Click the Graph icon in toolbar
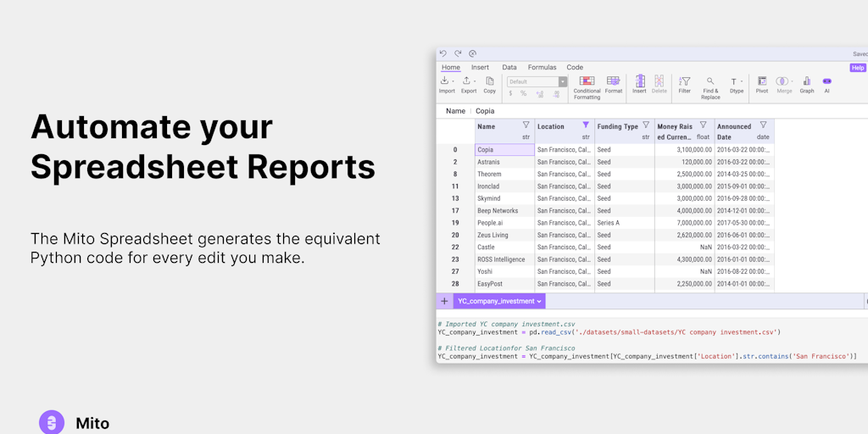 pyautogui.click(x=807, y=82)
